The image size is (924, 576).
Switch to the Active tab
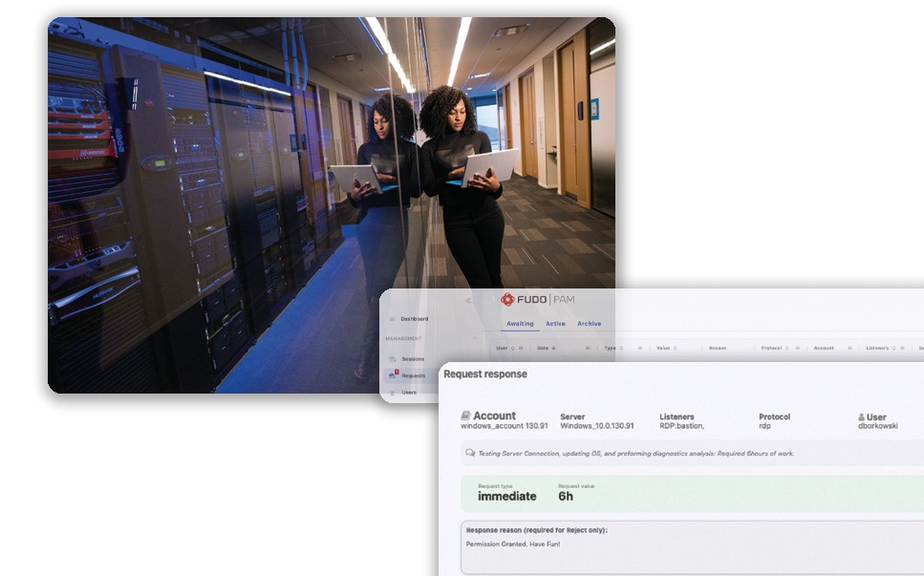click(555, 324)
